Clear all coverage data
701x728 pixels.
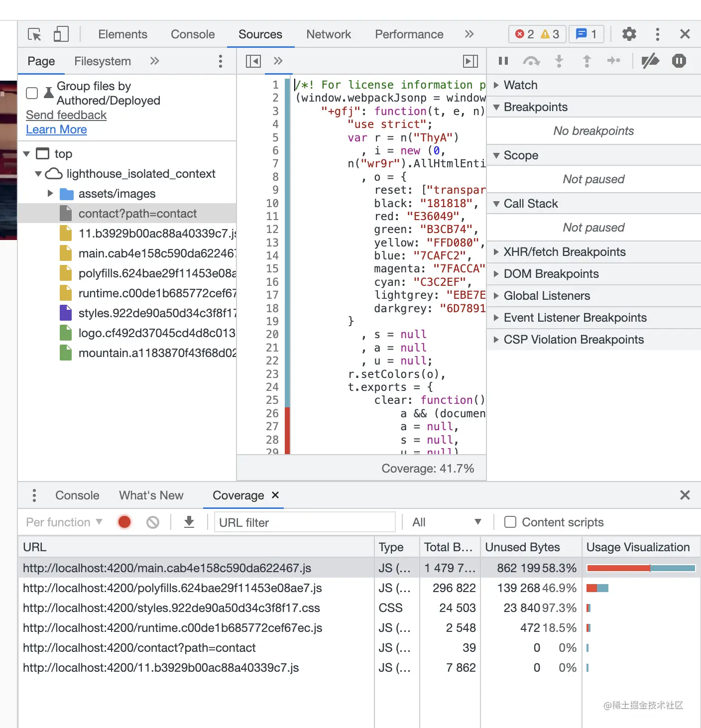click(153, 522)
